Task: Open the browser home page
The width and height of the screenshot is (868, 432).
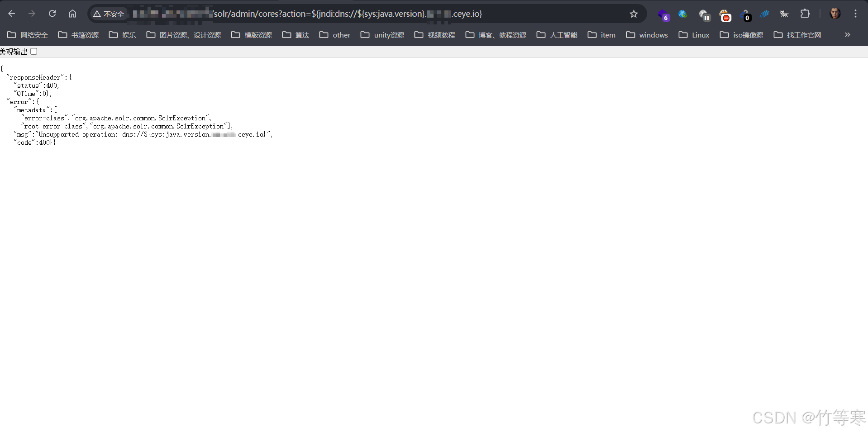Action: (72, 14)
